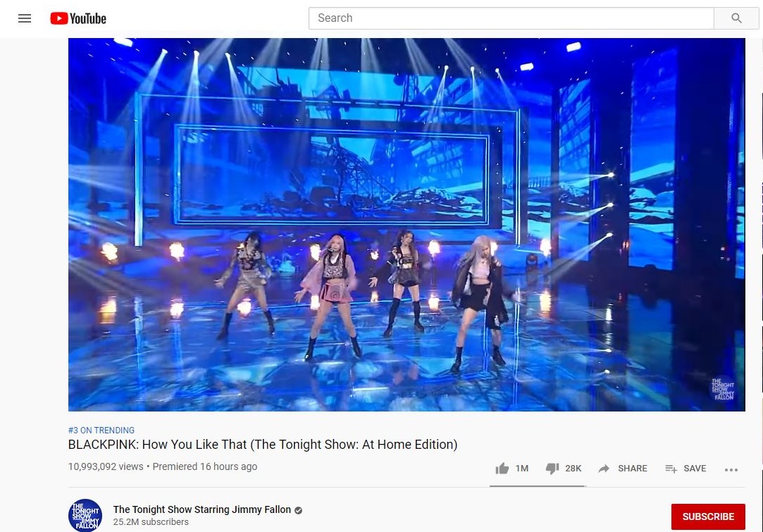The image size is (763, 532).
Task: Click the save to playlist icon
Action: pyautogui.click(x=671, y=469)
